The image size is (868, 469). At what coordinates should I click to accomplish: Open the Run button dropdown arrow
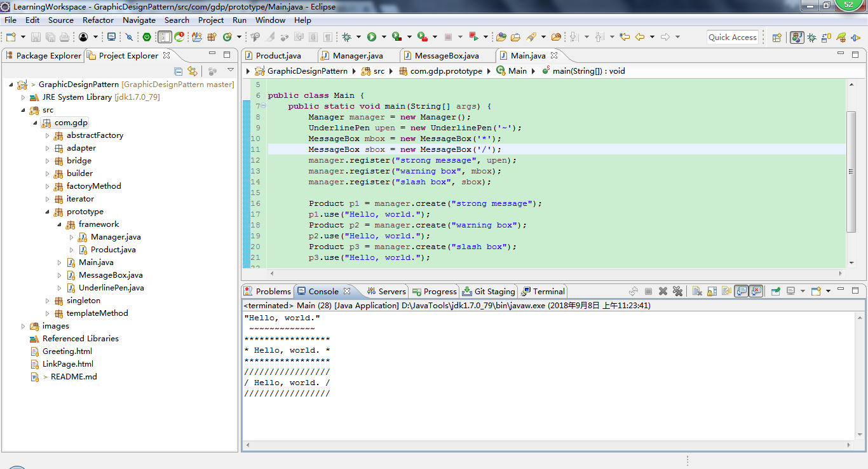384,36
